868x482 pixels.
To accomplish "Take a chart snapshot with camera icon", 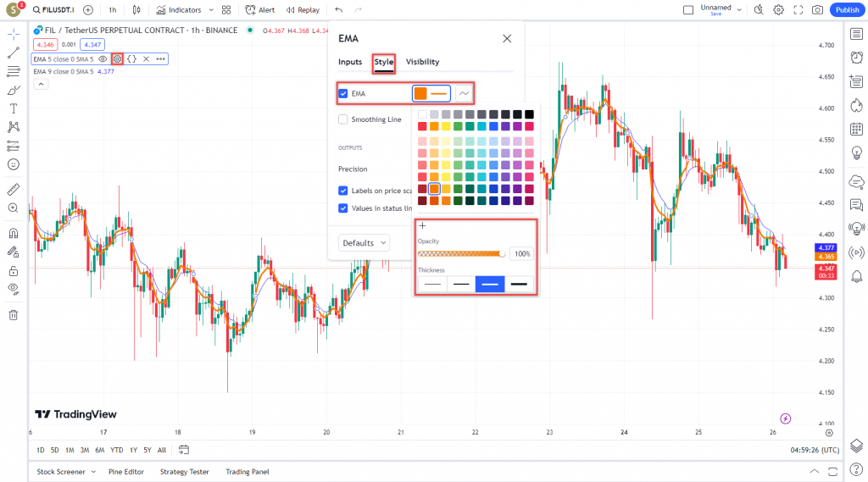I will [x=817, y=10].
